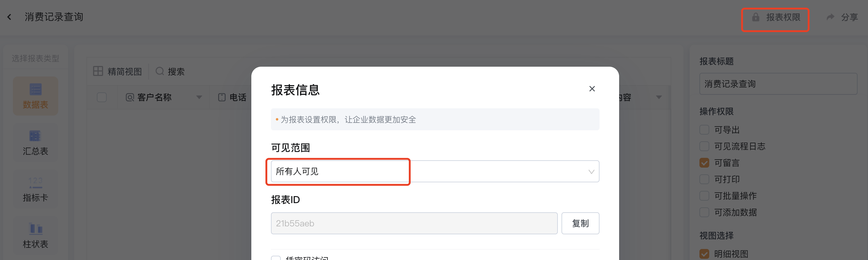Image resolution: width=868 pixels, height=260 pixels.
Task: Select the 数据表 report type icon
Action: coord(35,89)
